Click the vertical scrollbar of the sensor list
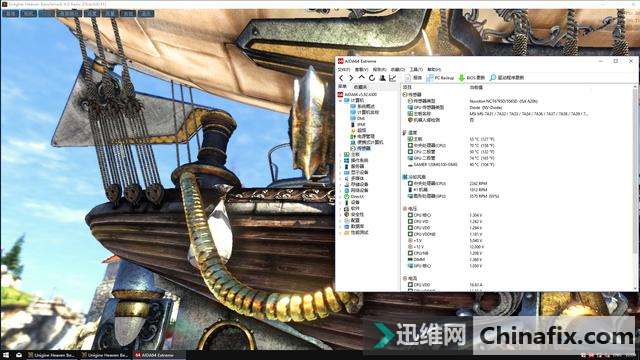 point(635,188)
